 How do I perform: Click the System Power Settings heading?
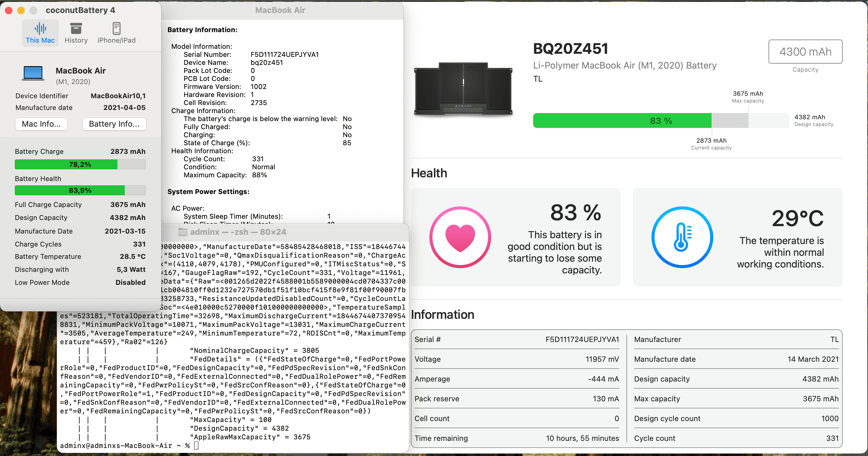point(208,192)
